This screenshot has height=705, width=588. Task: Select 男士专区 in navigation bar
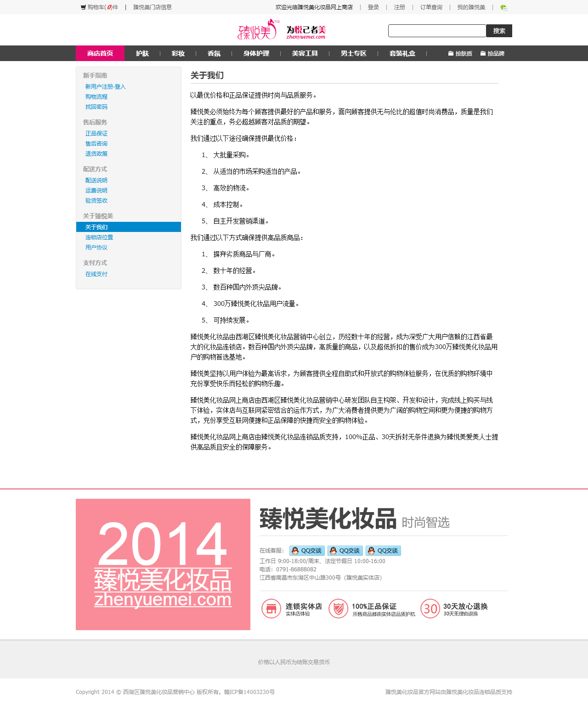tap(354, 54)
